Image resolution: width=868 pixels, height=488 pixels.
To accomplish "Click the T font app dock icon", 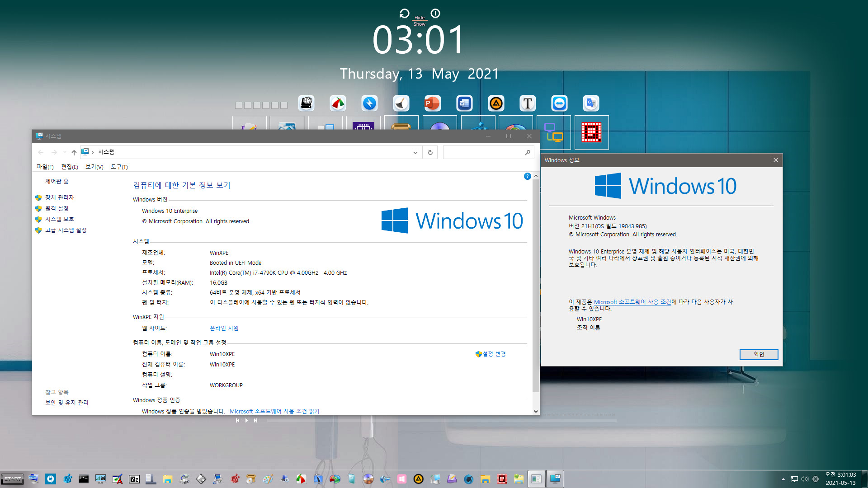I will [x=528, y=103].
